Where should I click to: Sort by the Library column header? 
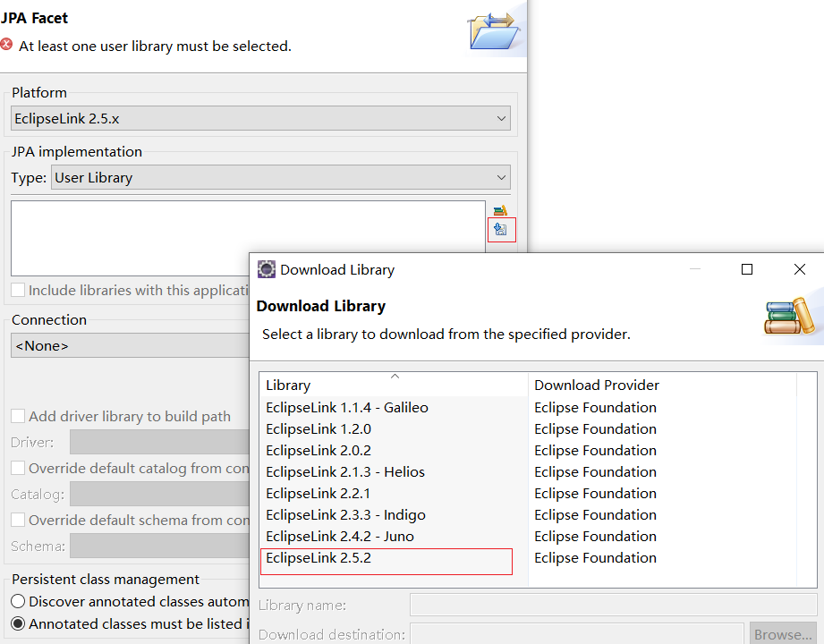[395, 385]
